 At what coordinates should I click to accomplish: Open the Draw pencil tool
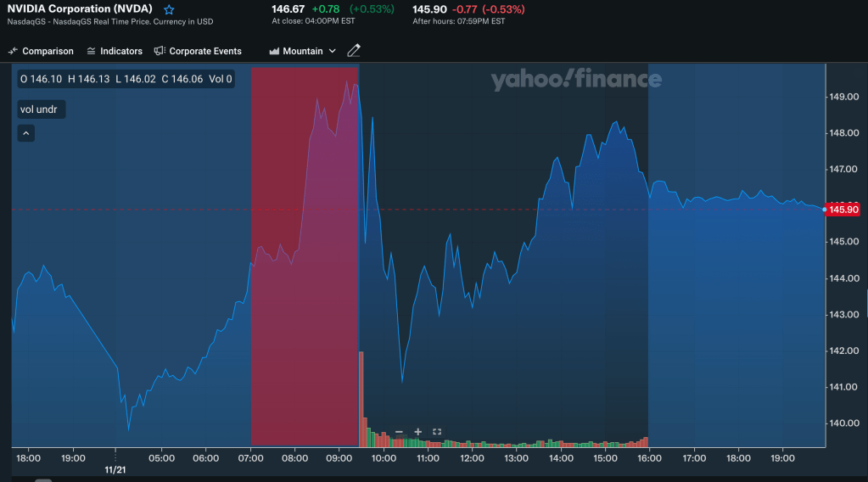354,51
